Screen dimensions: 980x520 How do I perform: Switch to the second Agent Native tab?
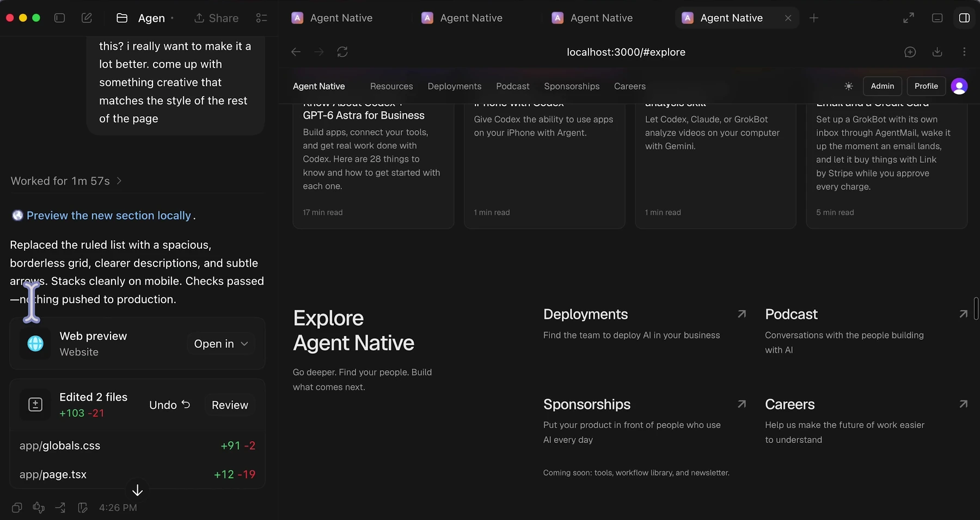click(462, 18)
